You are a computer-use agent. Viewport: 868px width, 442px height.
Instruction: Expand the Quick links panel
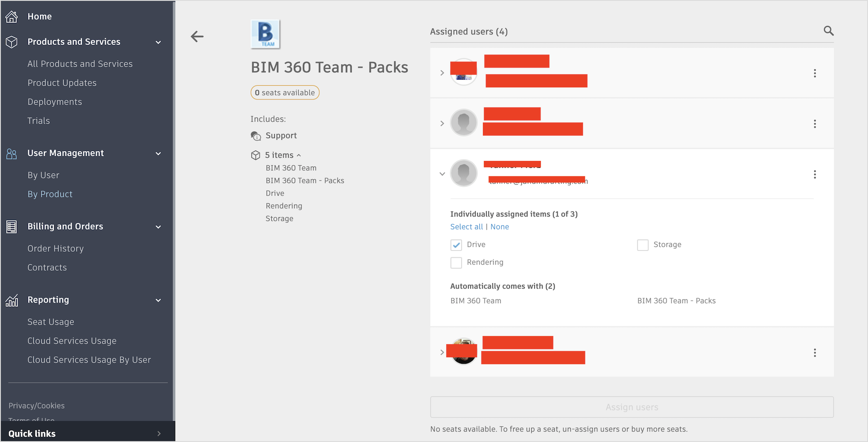tap(159, 433)
